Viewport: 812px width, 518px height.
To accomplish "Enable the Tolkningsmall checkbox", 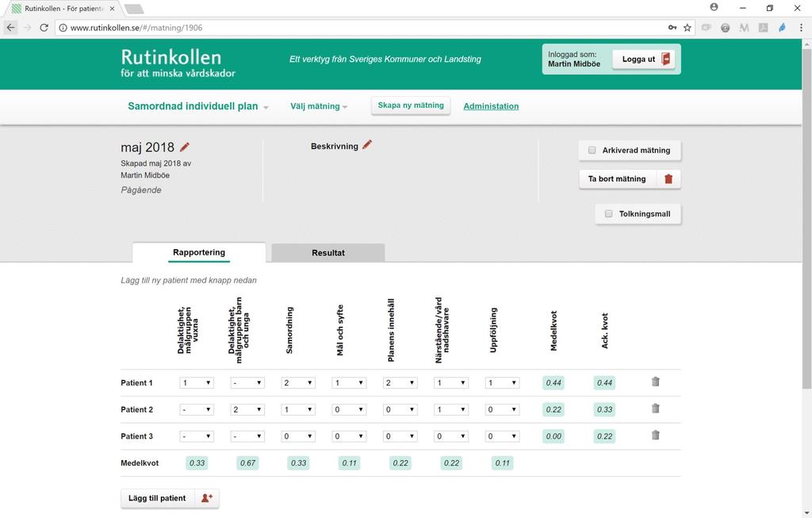I will pyautogui.click(x=608, y=213).
